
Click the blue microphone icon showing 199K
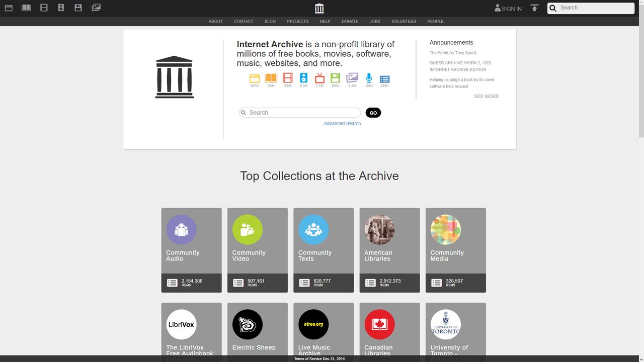pos(369,78)
